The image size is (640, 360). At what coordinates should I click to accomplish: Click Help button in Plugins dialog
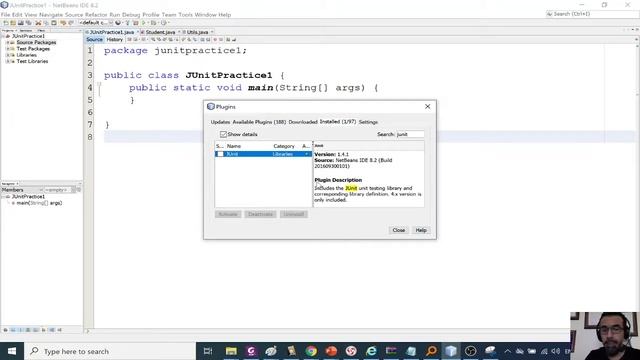[x=421, y=230]
